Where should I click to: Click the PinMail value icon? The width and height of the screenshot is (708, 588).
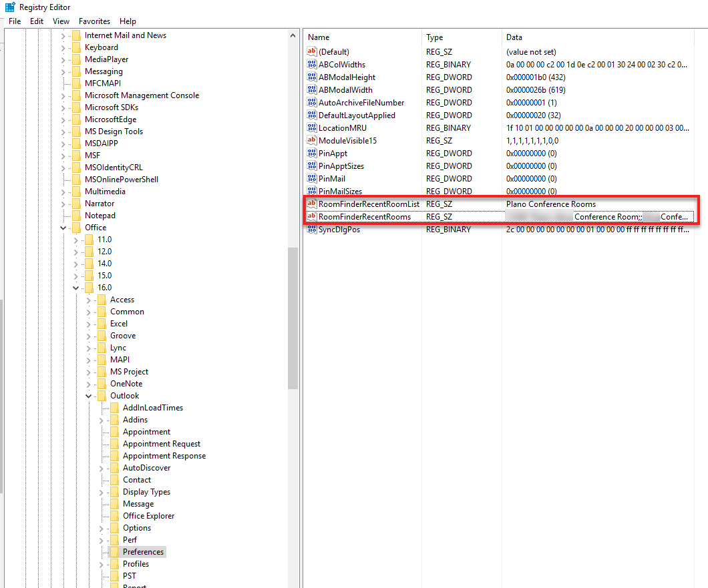click(311, 178)
